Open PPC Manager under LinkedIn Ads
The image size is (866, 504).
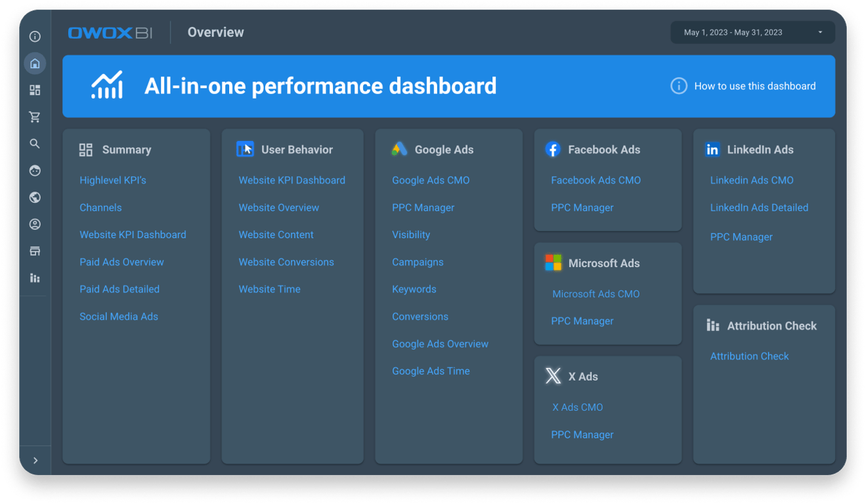point(741,237)
